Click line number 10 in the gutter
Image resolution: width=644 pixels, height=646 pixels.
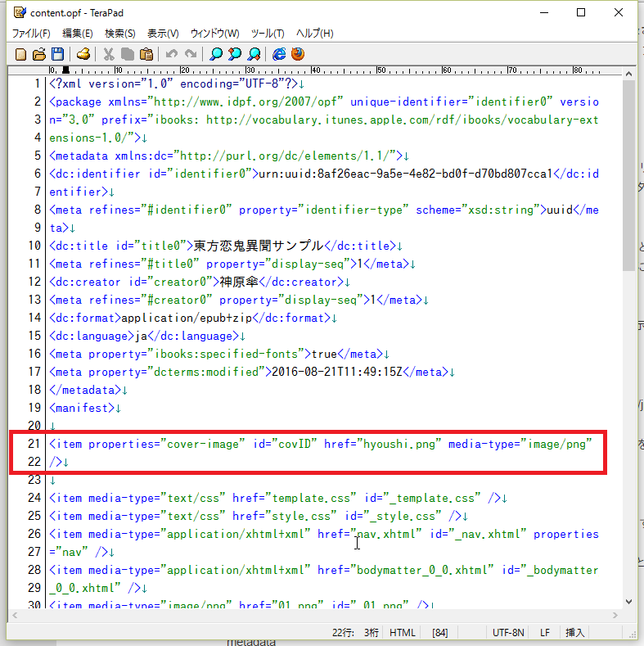[x=34, y=246]
